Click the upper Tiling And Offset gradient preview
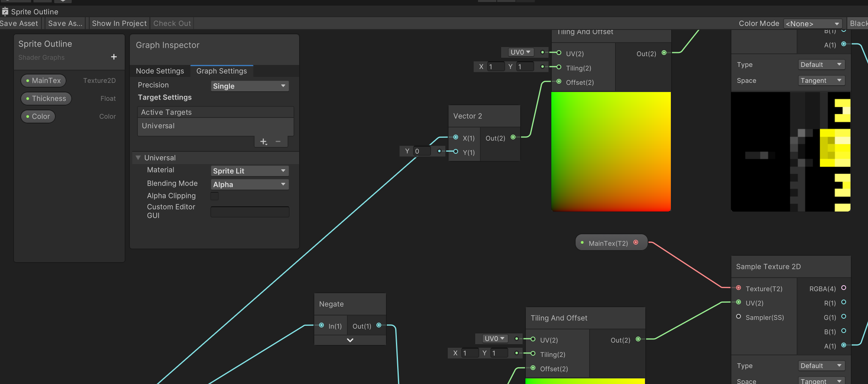 [x=611, y=152]
